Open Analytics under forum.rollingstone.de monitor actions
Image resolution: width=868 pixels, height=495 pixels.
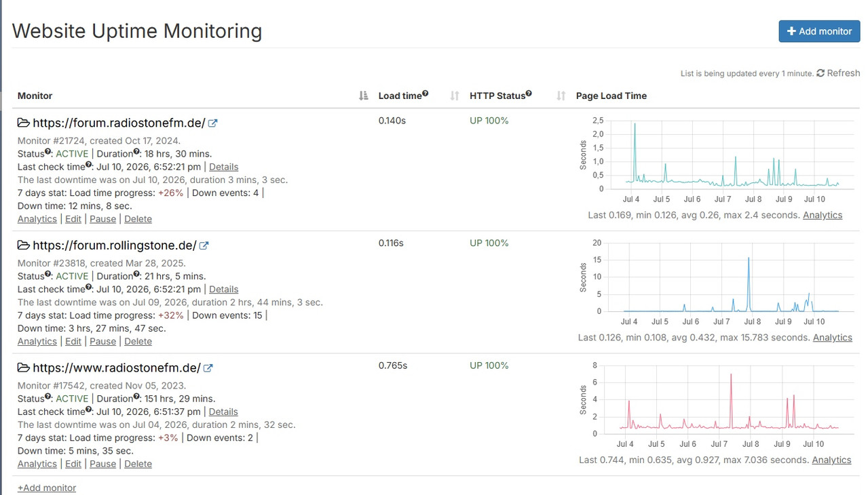(37, 341)
